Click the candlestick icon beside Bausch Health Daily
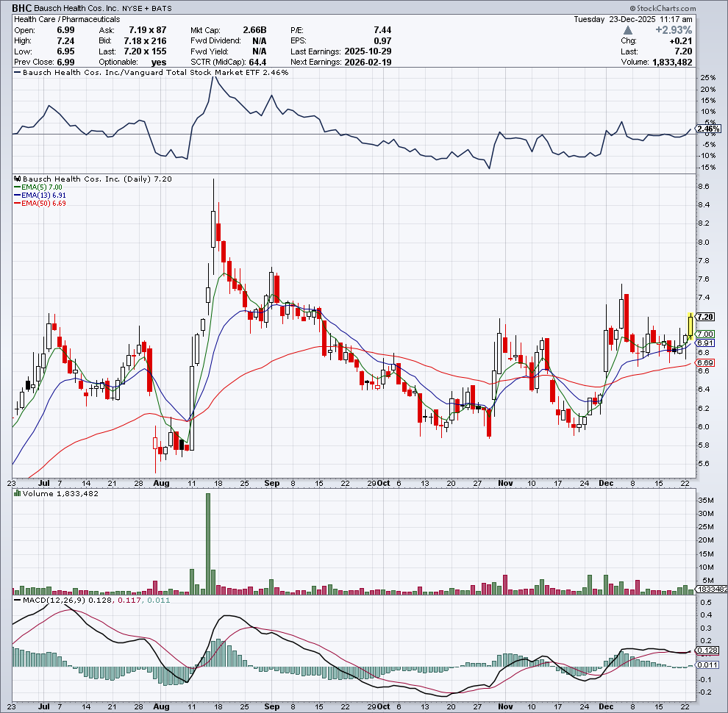Image resolution: width=728 pixels, height=713 pixels. (18, 179)
